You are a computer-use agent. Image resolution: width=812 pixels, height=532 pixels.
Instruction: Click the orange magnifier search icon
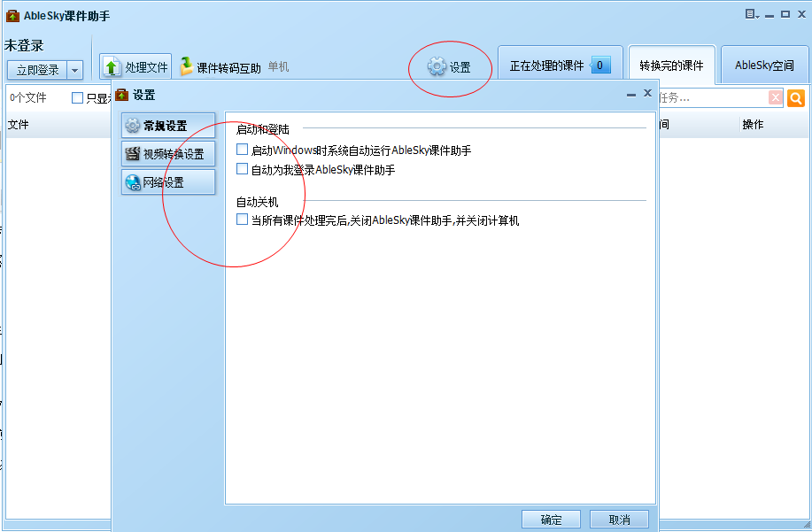click(x=796, y=97)
